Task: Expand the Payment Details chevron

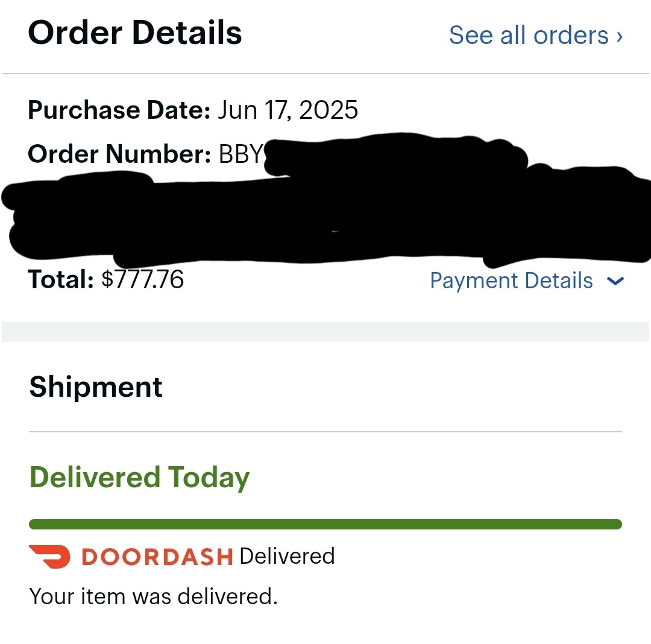Action: (615, 282)
